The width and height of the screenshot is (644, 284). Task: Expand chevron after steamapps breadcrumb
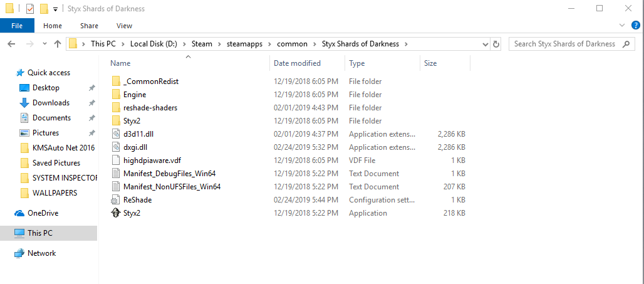pyautogui.click(x=270, y=44)
